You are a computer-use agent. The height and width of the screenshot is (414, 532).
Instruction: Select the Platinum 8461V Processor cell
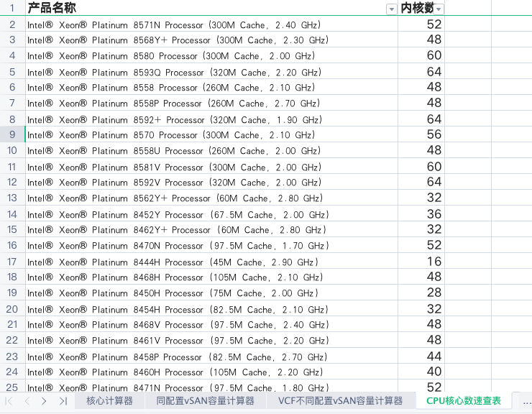click(211, 341)
